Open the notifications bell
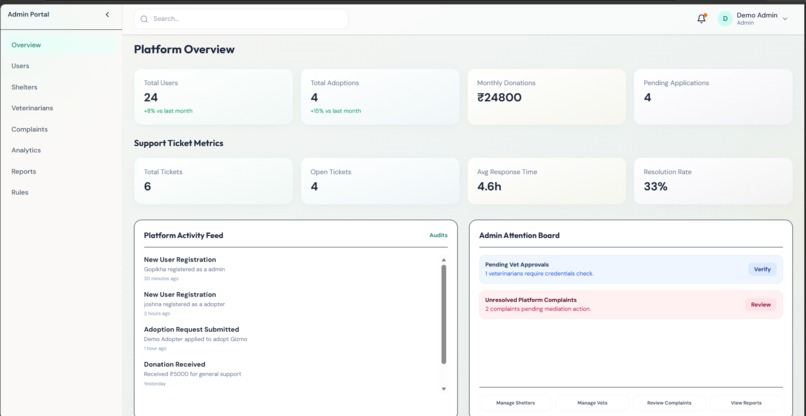Screen dimensions: 806x416 701,19
